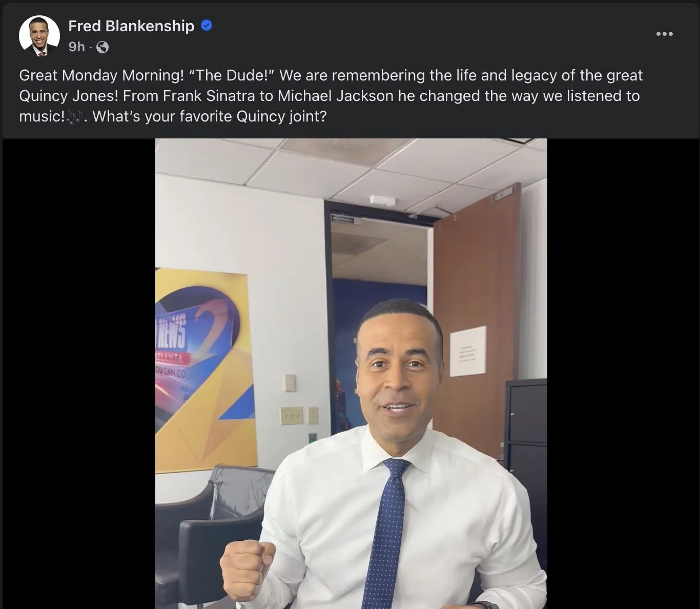700x609 pixels.
Task: Click the Fred Blankenship name link
Action: point(131,26)
